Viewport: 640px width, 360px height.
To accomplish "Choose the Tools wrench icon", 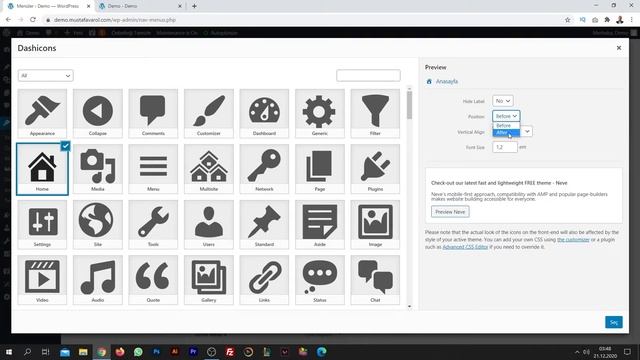I will click(x=153, y=224).
